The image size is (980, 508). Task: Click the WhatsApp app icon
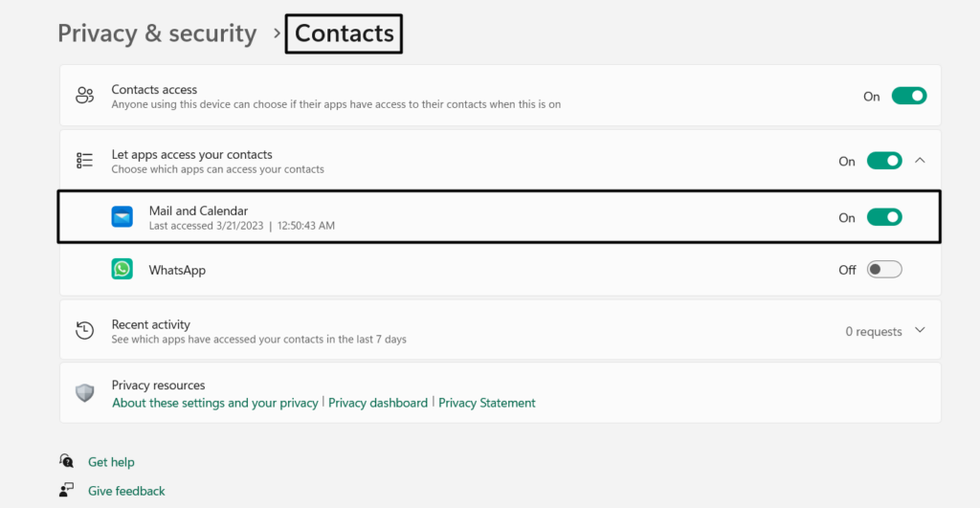coord(122,270)
